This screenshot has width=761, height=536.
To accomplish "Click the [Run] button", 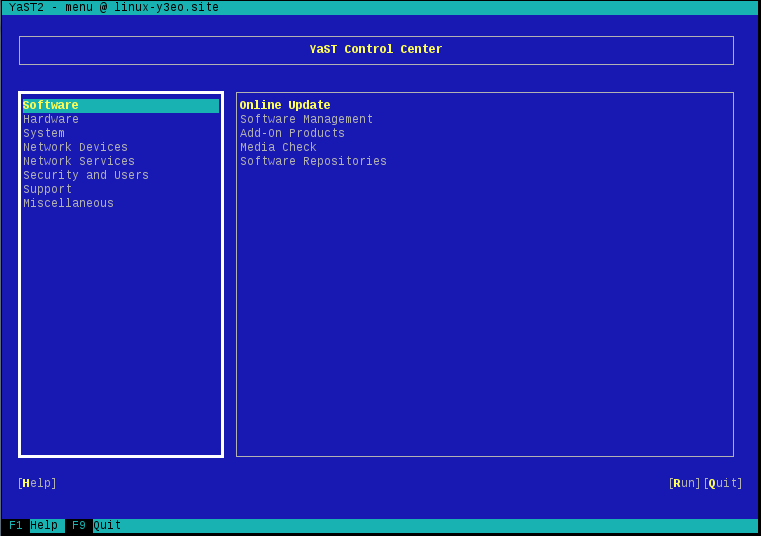I will (x=684, y=484).
